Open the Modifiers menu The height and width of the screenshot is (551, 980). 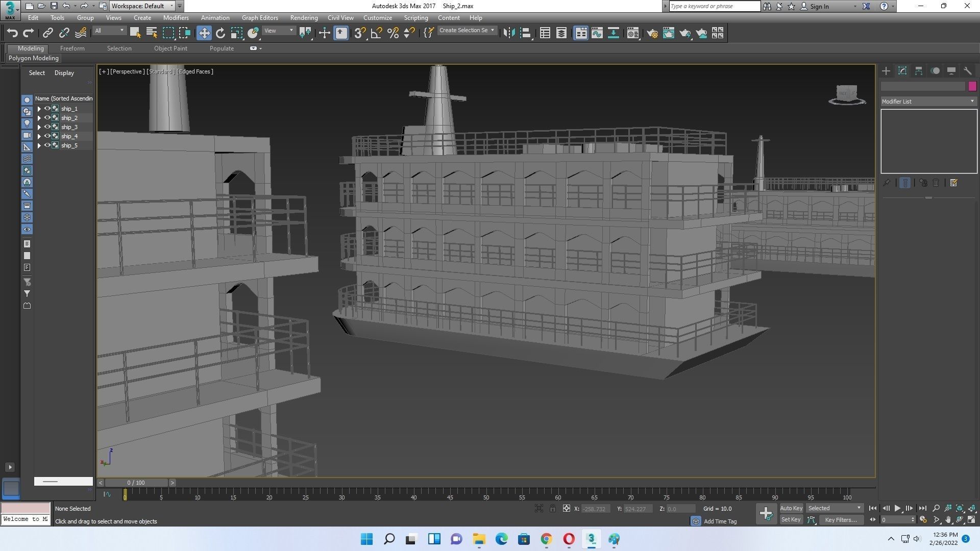[176, 18]
